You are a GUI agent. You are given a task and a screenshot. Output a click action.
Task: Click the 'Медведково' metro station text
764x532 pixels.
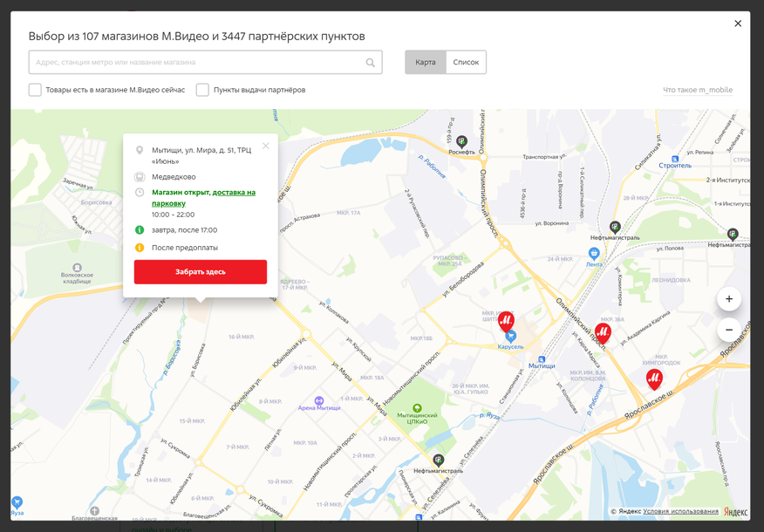click(174, 177)
